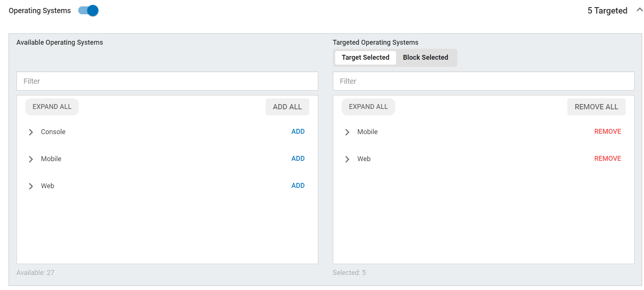Screen dimensions: 644x290
Task: Click the Targeted Operating Systems filter field
Action: [483, 81]
